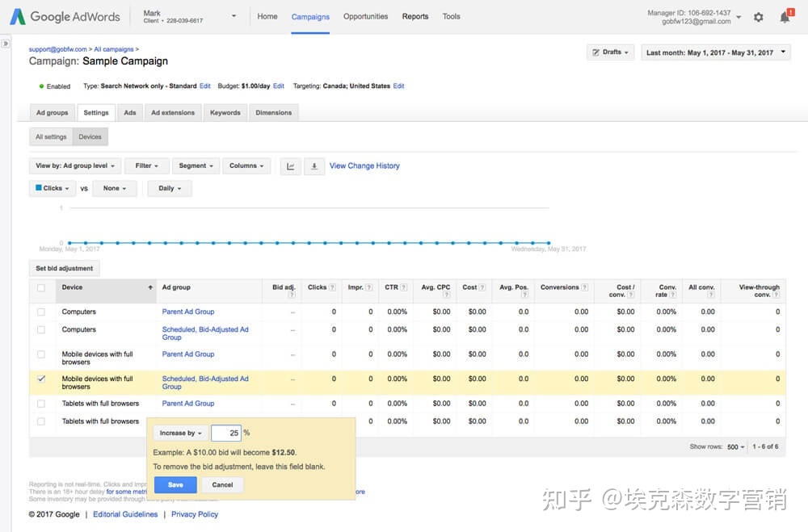Expand the date range dropdown
Screen dimensions: 808x532
tap(716, 52)
